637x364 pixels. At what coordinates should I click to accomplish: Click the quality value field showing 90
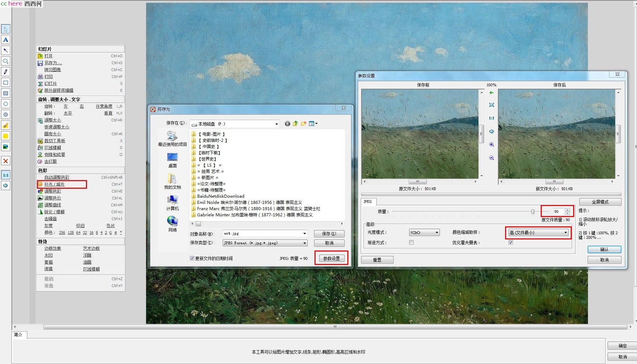(x=558, y=211)
